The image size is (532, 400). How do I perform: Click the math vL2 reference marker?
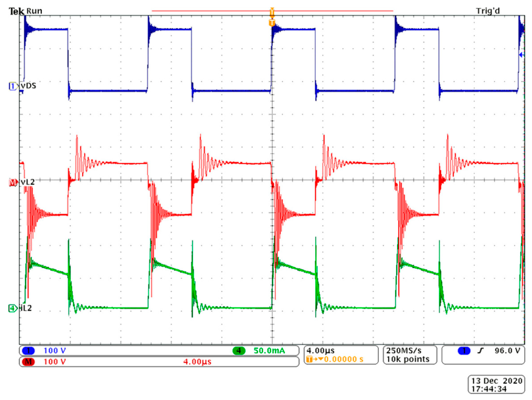coord(13,183)
